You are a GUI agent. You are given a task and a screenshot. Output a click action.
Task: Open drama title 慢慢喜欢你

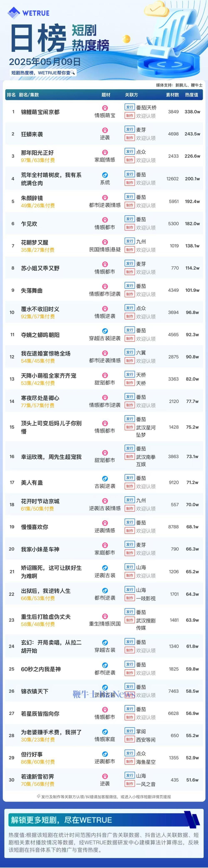click(x=34, y=527)
